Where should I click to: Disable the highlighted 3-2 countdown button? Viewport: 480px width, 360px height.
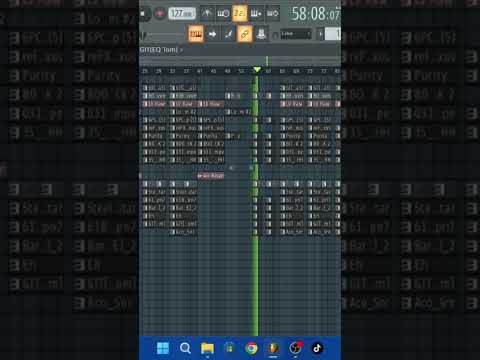239,13
